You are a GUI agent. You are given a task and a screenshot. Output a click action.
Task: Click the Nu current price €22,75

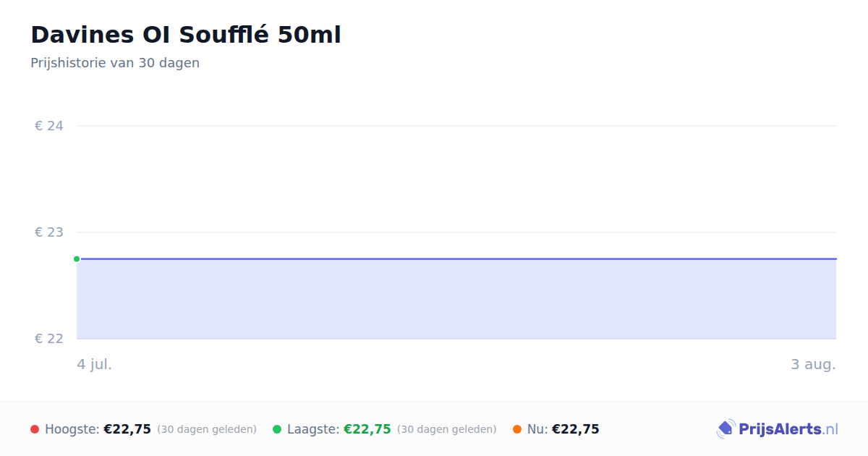576,429
